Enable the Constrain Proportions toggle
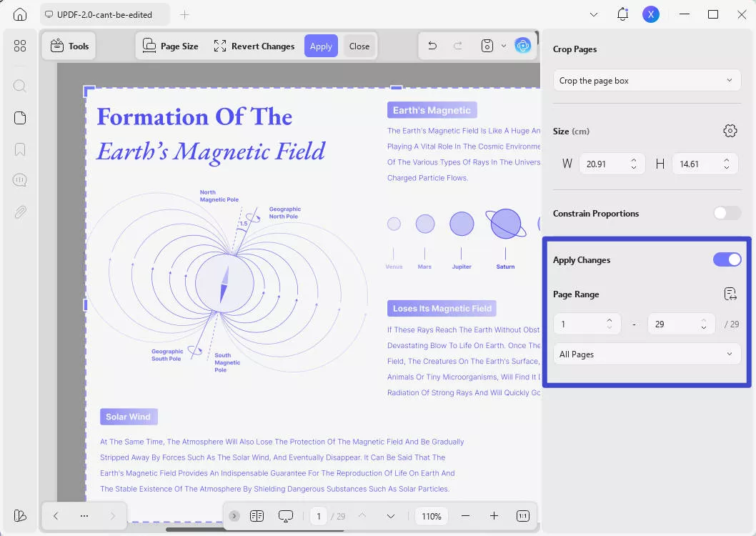This screenshot has width=756, height=536. [x=727, y=214]
